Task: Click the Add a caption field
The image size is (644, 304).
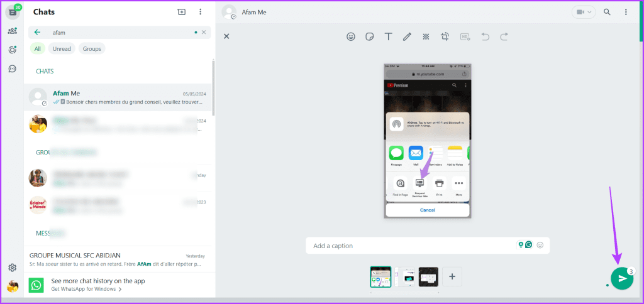Action: [x=409, y=246]
